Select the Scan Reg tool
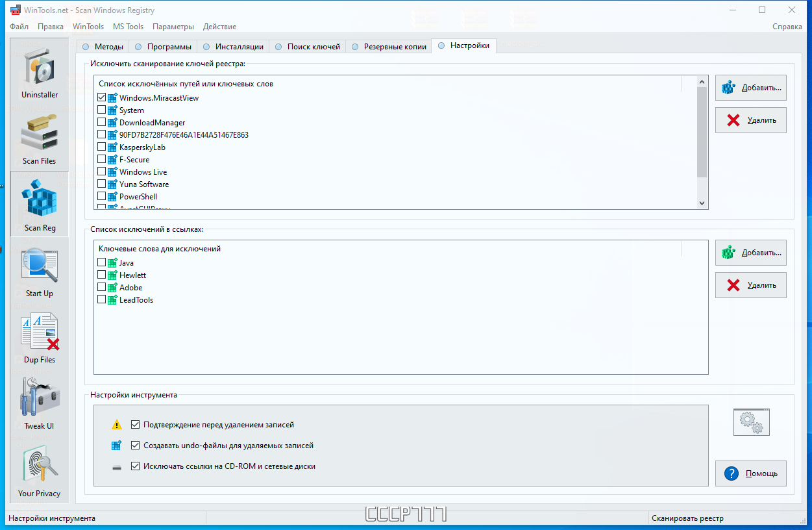 tap(40, 204)
